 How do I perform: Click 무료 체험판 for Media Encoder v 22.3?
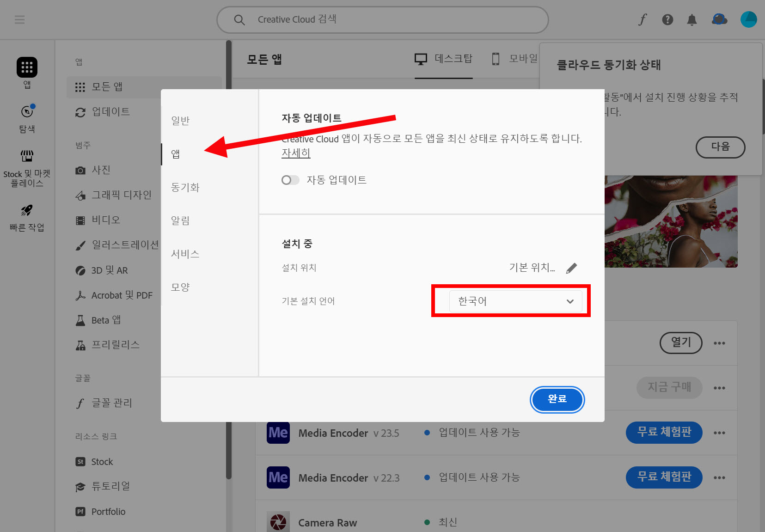[x=664, y=477]
